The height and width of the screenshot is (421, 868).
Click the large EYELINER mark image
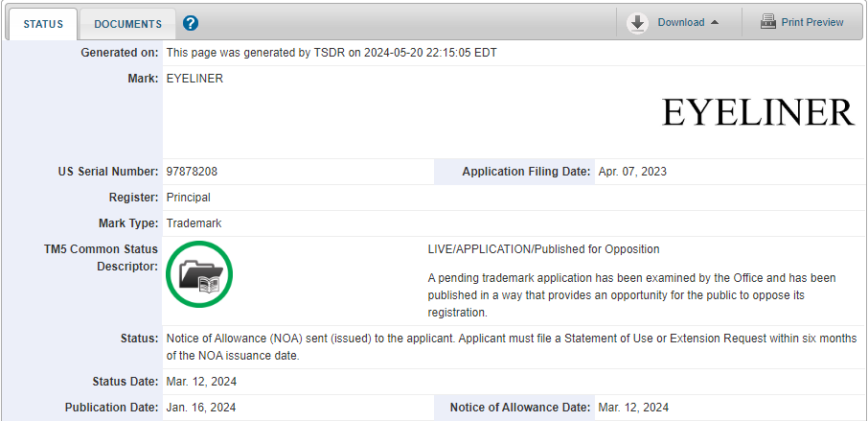(x=757, y=112)
